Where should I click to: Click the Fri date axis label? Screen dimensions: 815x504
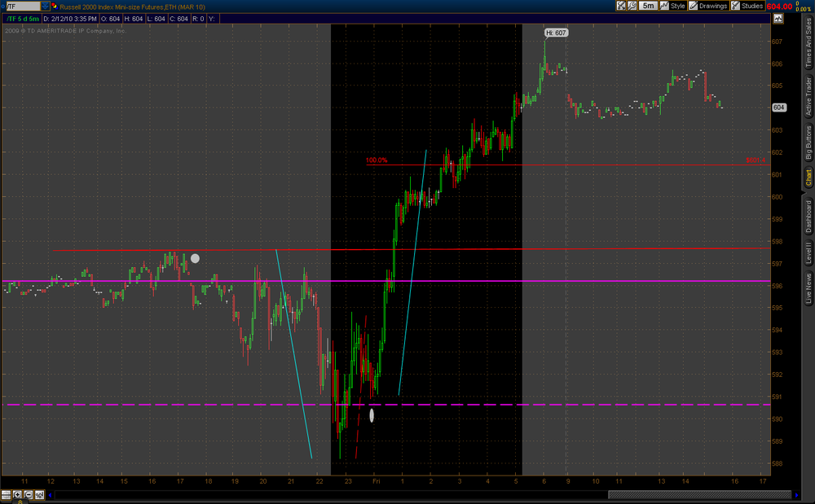pyautogui.click(x=377, y=481)
